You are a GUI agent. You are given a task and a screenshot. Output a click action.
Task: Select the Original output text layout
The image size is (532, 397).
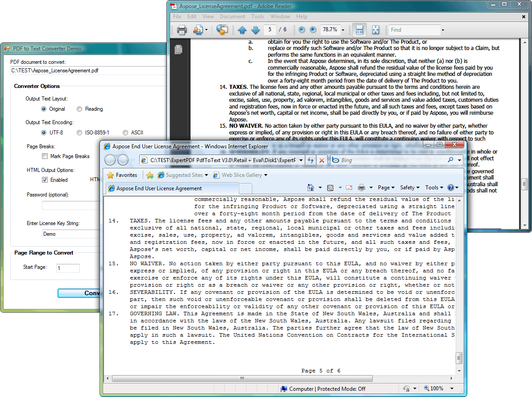click(x=43, y=109)
